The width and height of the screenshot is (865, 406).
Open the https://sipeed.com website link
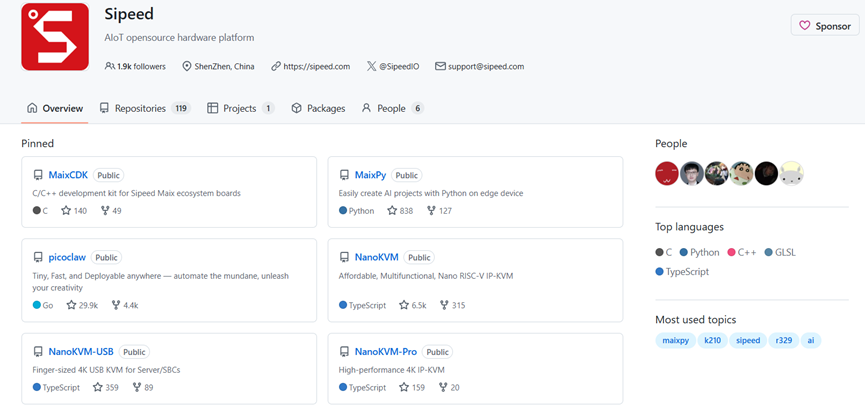click(x=317, y=66)
